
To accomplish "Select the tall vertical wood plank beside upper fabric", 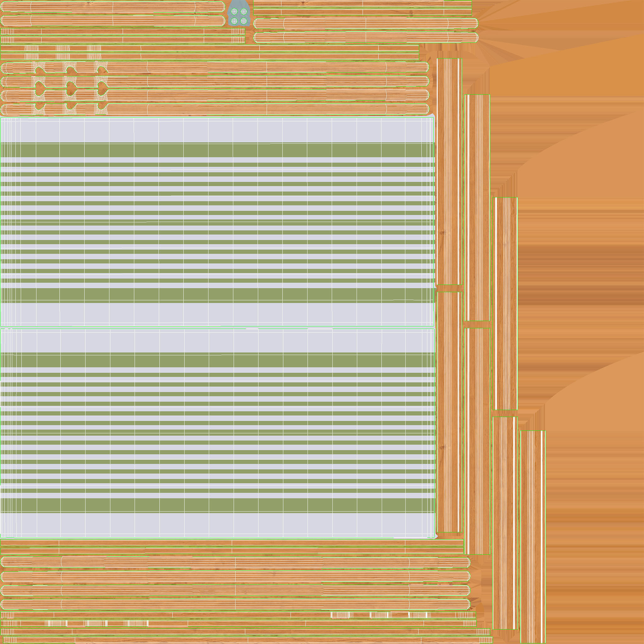I will pos(449,172).
